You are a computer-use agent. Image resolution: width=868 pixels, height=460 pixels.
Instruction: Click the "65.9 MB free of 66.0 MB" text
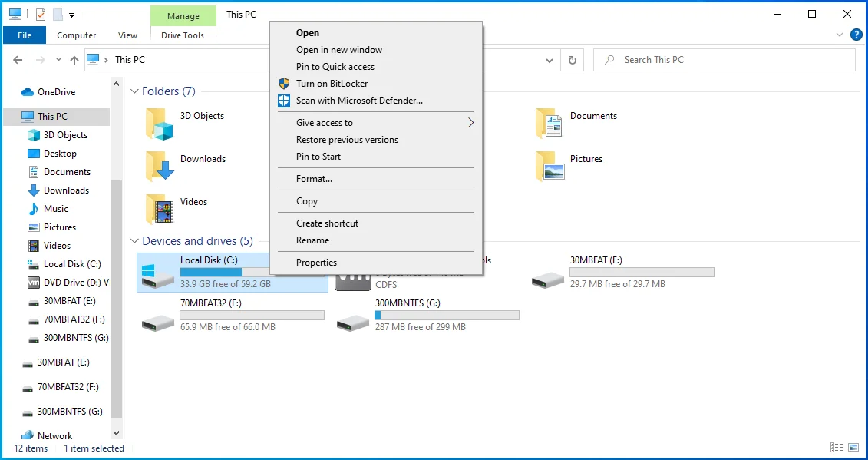(227, 327)
